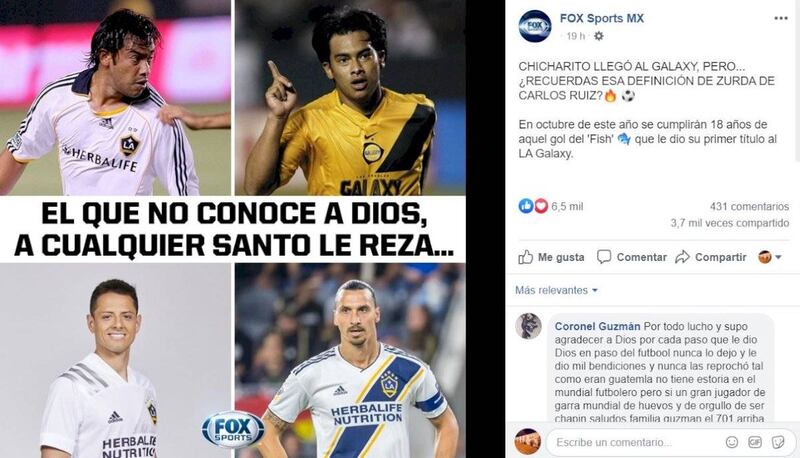Open the three-dot post options menu

781,18
